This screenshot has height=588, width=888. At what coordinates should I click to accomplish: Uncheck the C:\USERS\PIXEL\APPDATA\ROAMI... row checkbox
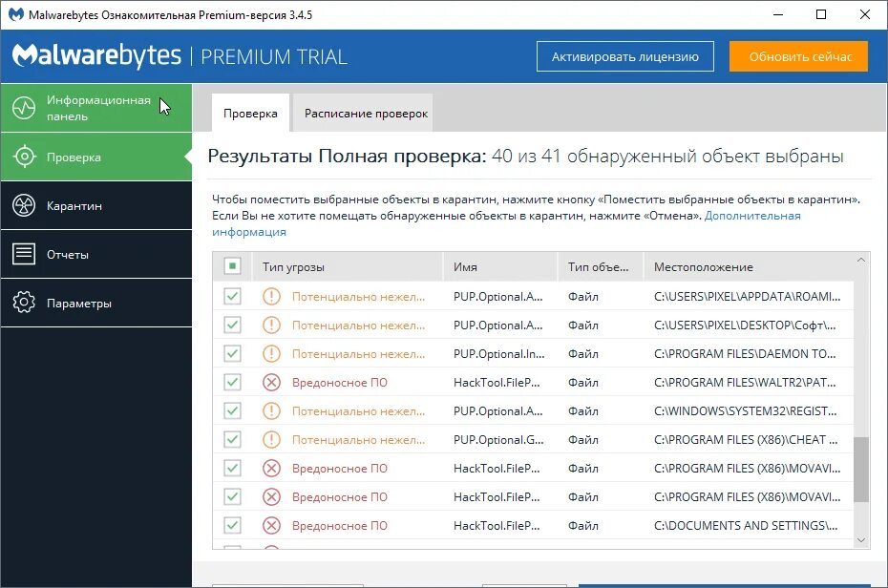coord(232,296)
